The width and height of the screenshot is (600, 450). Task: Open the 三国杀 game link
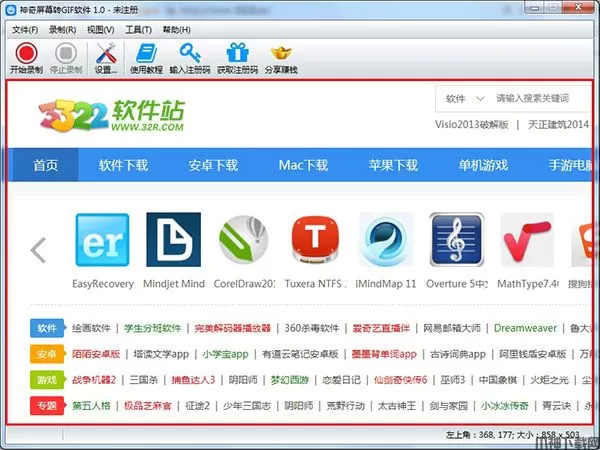144,380
